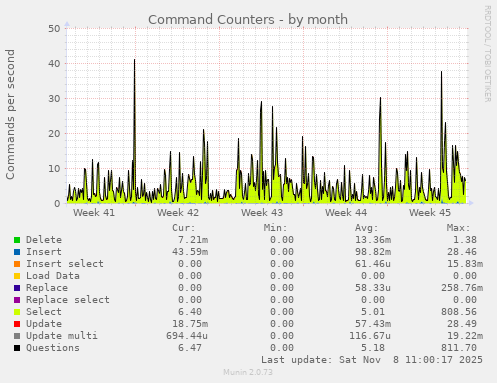Click the Insert max value 28.46
This screenshot has height=383, width=497.
[x=462, y=252]
